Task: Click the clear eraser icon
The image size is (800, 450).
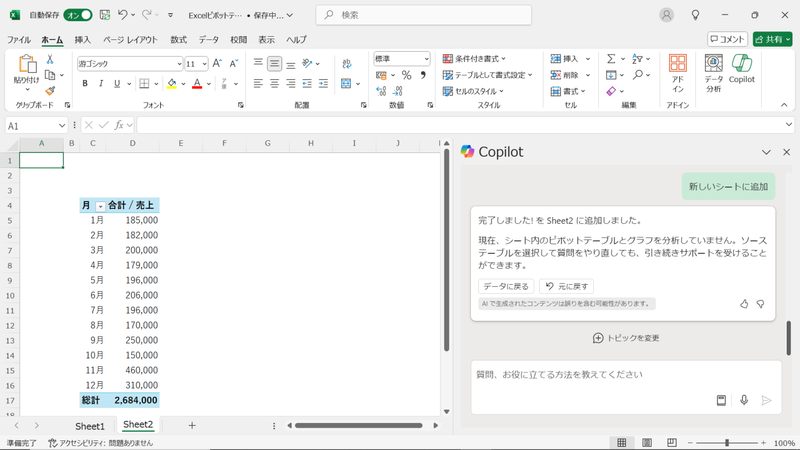Action: (x=611, y=91)
